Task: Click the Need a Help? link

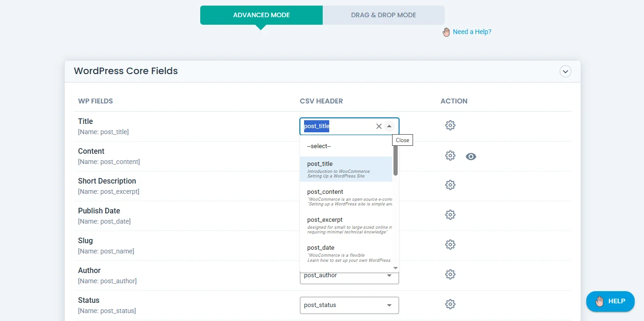Action: click(472, 32)
